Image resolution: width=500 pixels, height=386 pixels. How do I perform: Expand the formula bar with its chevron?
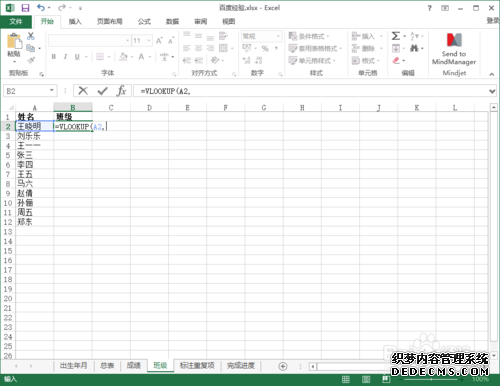pos(492,91)
